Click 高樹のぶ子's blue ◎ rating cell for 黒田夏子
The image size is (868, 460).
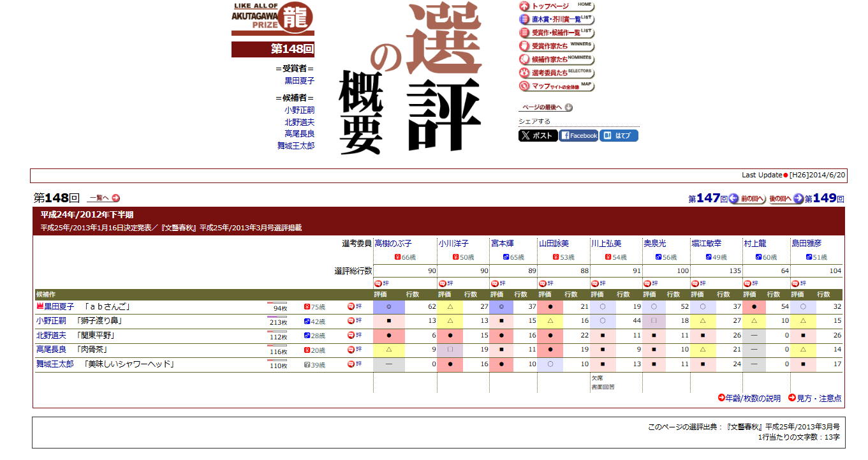(388, 307)
